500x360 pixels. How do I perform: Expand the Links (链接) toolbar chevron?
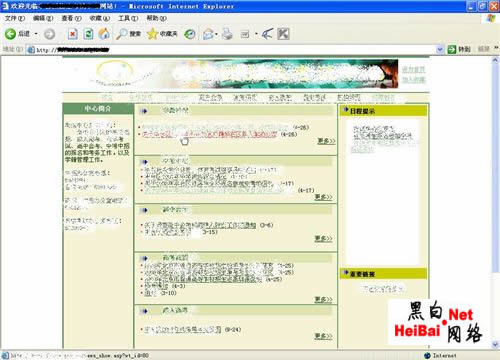click(x=496, y=49)
